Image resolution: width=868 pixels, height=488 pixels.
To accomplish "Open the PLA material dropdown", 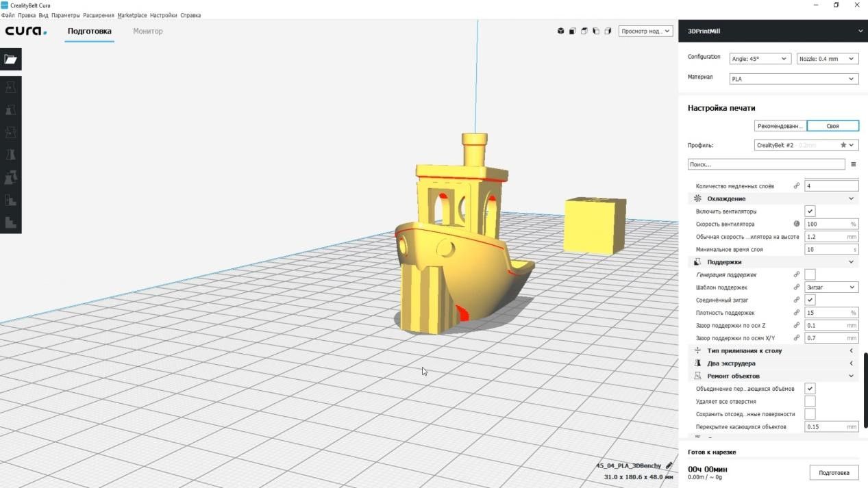I will click(x=794, y=79).
